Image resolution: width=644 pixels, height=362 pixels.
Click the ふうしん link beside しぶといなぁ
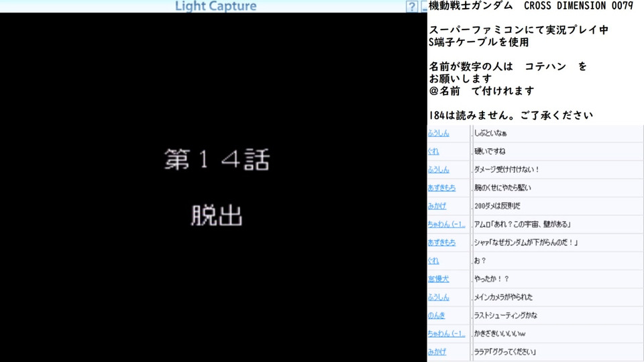coord(438,133)
